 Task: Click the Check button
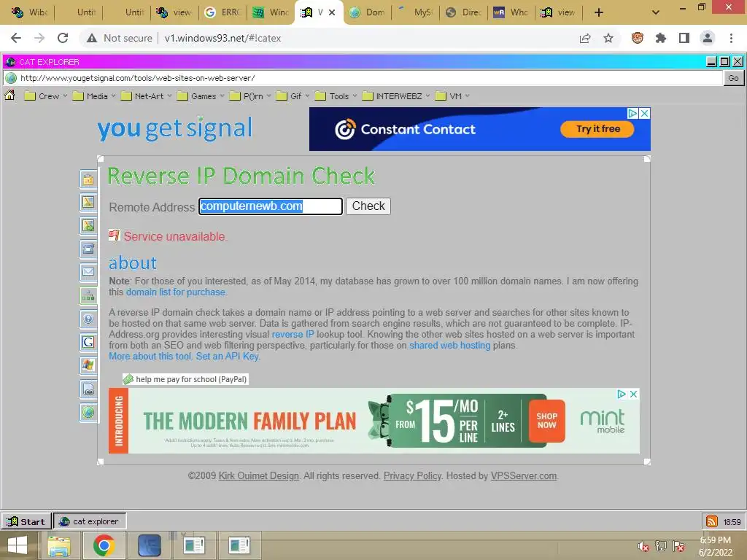click(368, 206)
